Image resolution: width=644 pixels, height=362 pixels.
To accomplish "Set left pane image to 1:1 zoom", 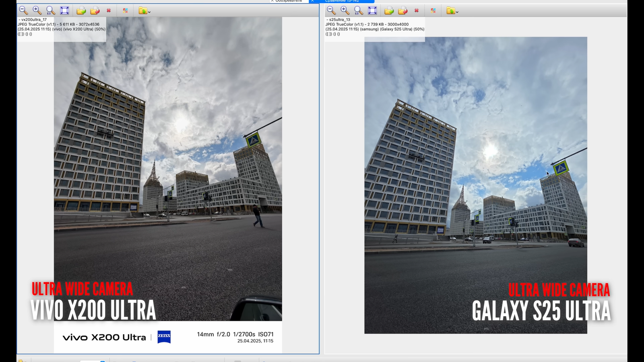I will point(51,10).
